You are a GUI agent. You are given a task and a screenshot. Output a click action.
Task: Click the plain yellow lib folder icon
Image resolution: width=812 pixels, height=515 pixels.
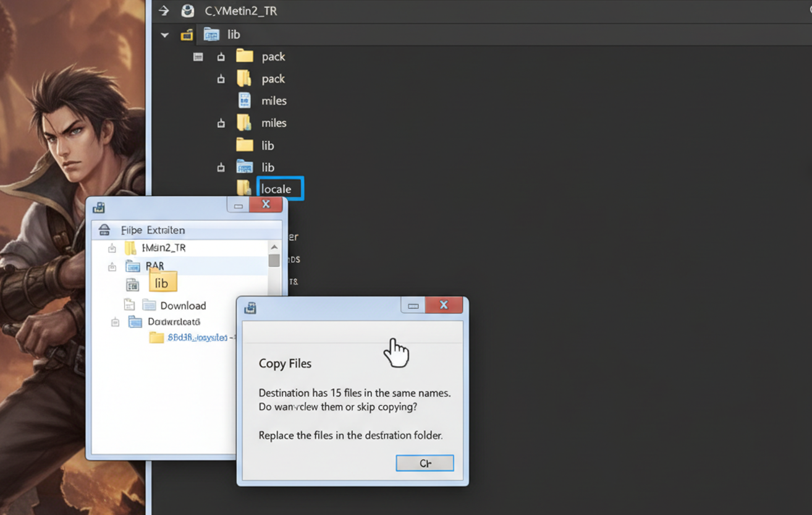click(245, 145)
